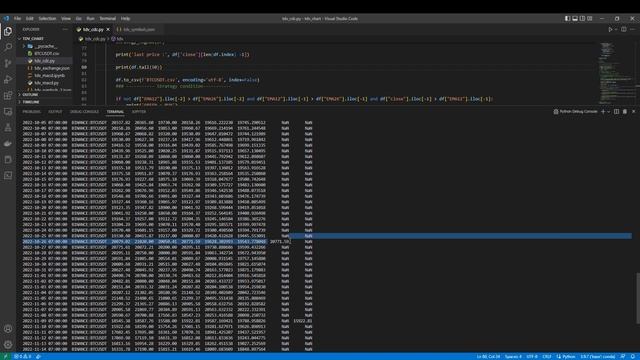Open Explorer panel More Actions ellipsis
This screenshot has height=360, width=640.
coord(65,29)
